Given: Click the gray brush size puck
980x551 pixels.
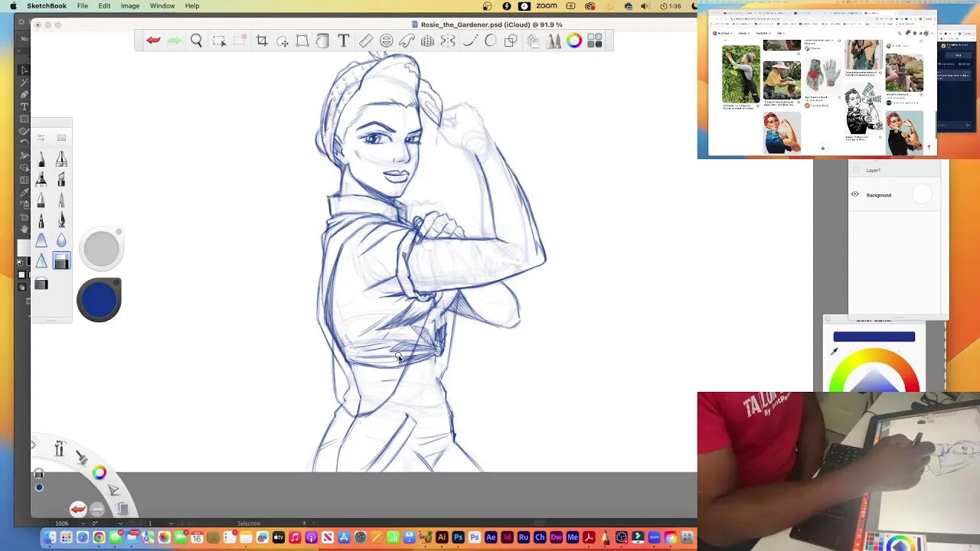Looking at the screenshot, I should point(101,249).
